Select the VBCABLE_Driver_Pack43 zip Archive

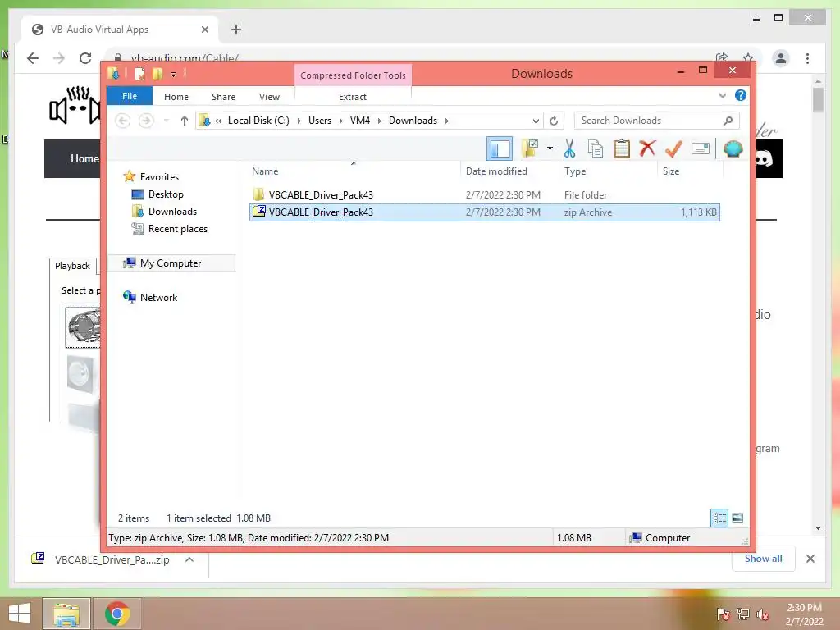click(484, 212)
